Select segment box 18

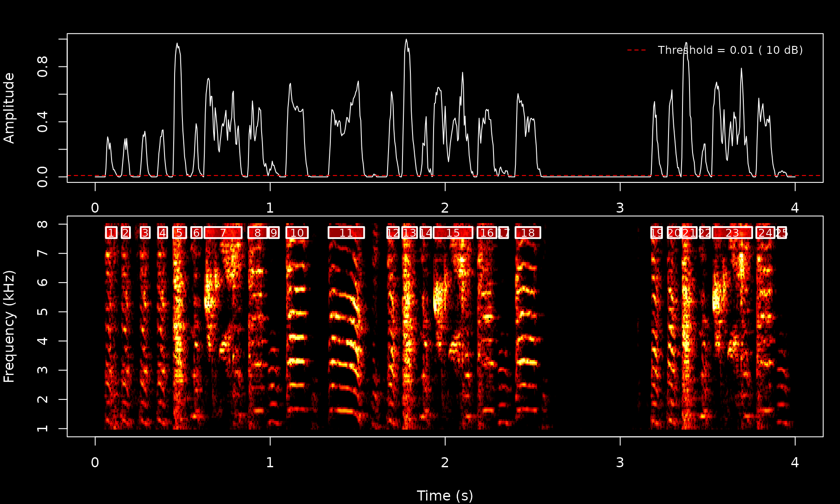click(528, 233)
